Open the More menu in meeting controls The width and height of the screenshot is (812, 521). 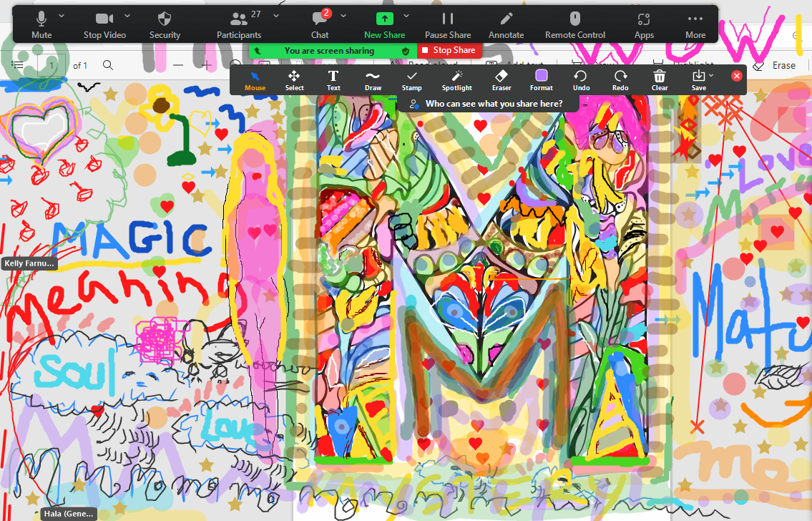(x=695, y=24)
